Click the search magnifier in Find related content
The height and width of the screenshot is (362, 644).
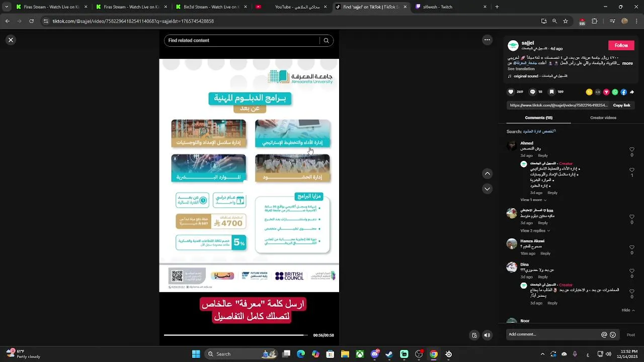(326, 41)
